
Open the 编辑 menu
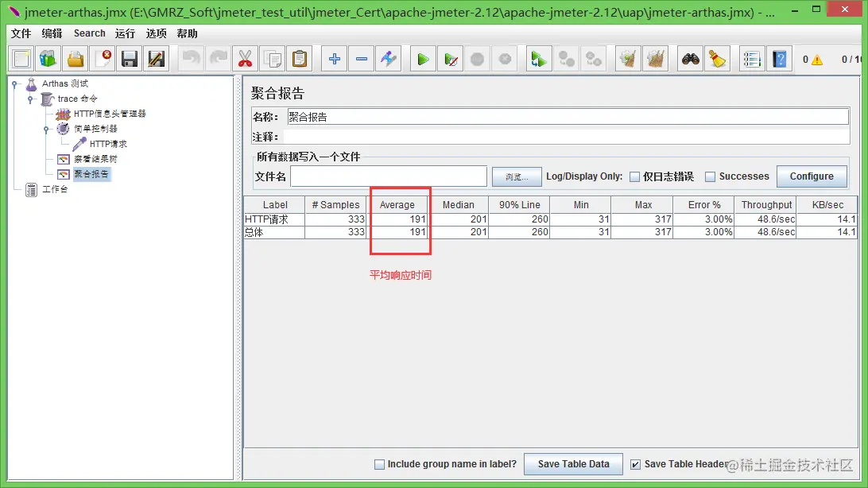(x=52, y=33)
